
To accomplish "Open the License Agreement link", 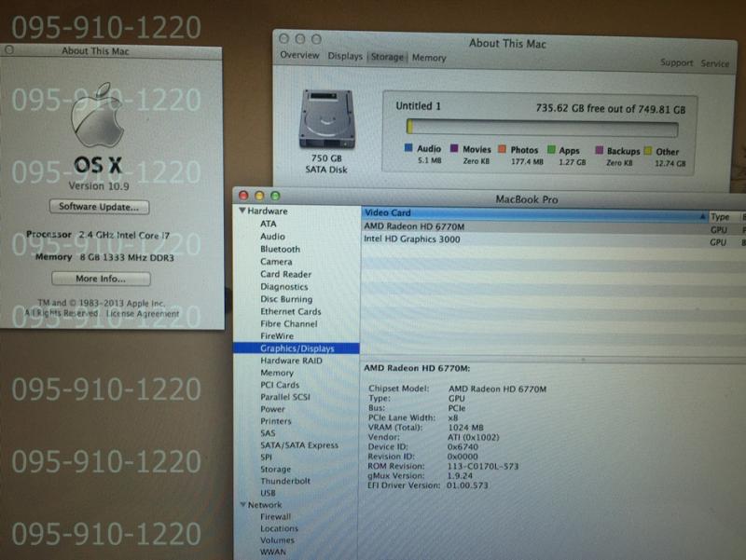I will 143,314.
